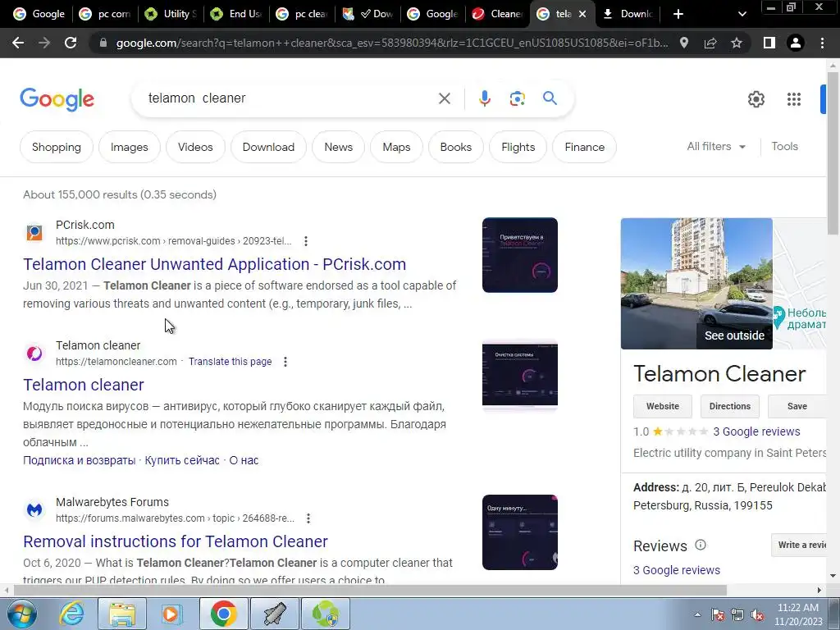Image resolution: width=840 pixels, height=630 pixels.
Task: Open options for PCrisk.com result
Action: pyautogui.click(x=306, y=241)
